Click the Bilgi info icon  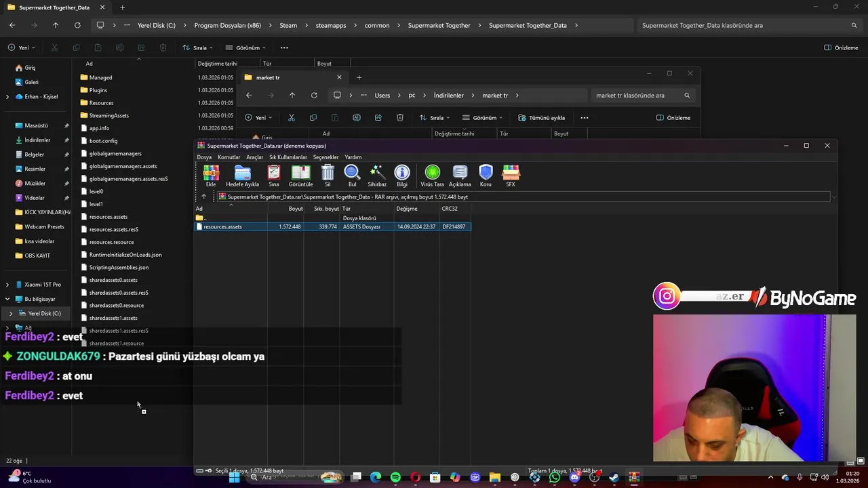pos(402,176)
